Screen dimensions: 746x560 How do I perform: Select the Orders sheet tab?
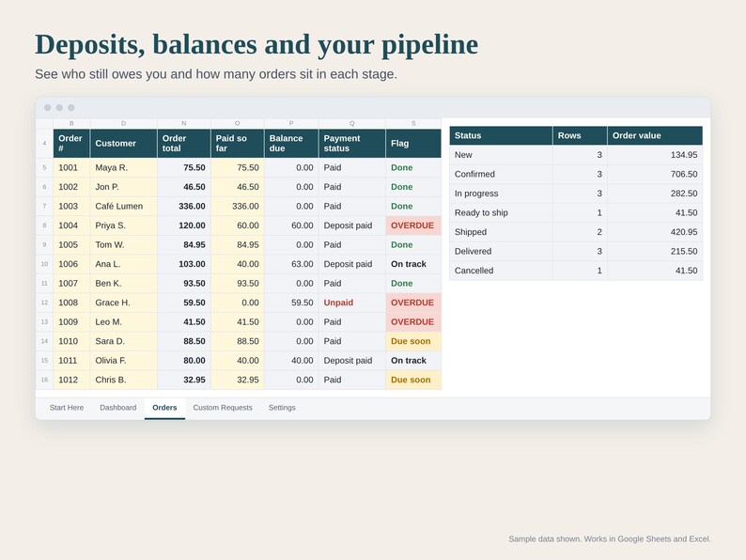coord(164,408)
